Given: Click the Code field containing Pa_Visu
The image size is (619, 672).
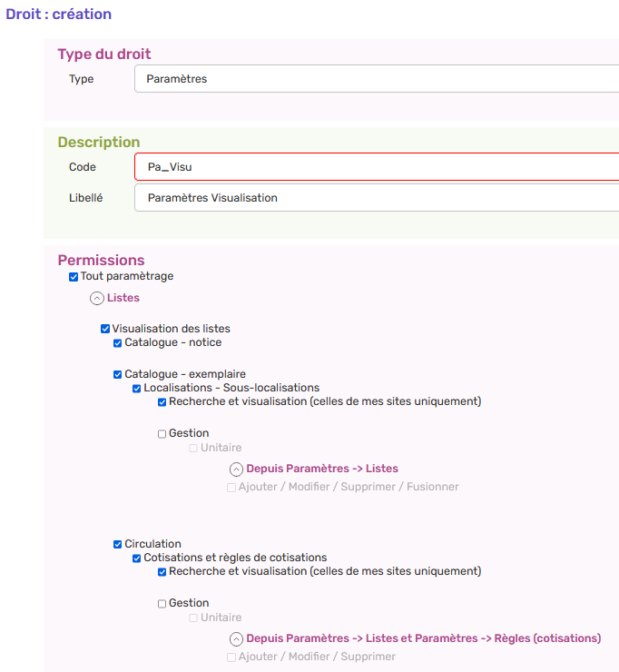Looking at the screenshot, I should coord(377,167).
